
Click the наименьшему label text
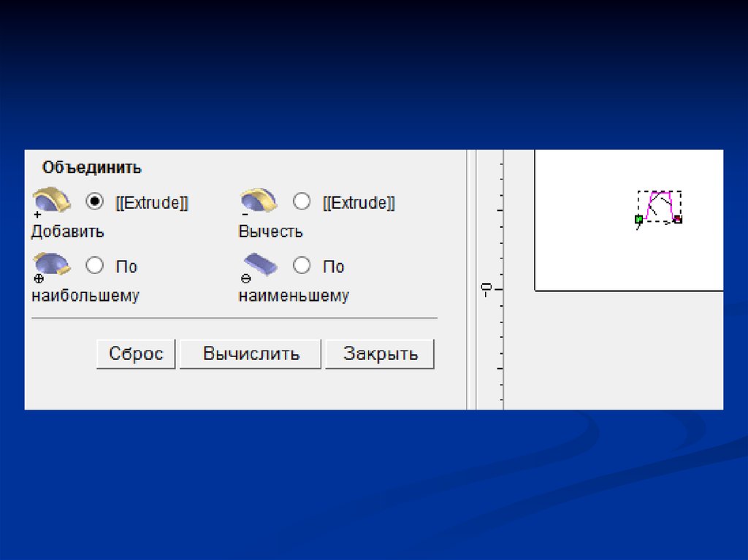tap(294, 296)
